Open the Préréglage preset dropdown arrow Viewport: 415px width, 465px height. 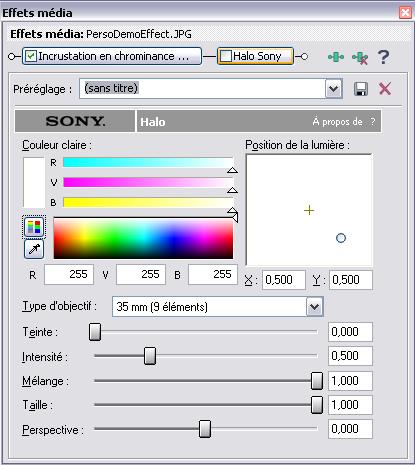coord(333,89)
